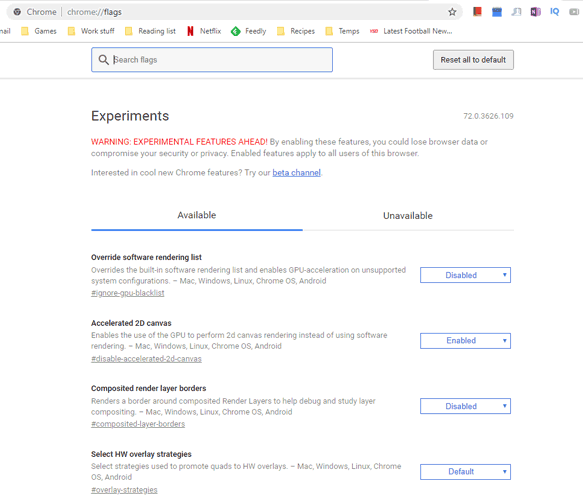This screenshot has width=583, height=500.
Task: Click the IQ extension icon
Action: click(x=554, y=12)
